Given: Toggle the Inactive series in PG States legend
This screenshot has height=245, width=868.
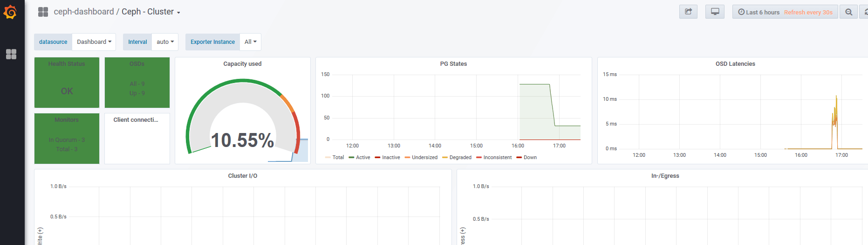Looking at the screenshot, I should click(391, 158).
